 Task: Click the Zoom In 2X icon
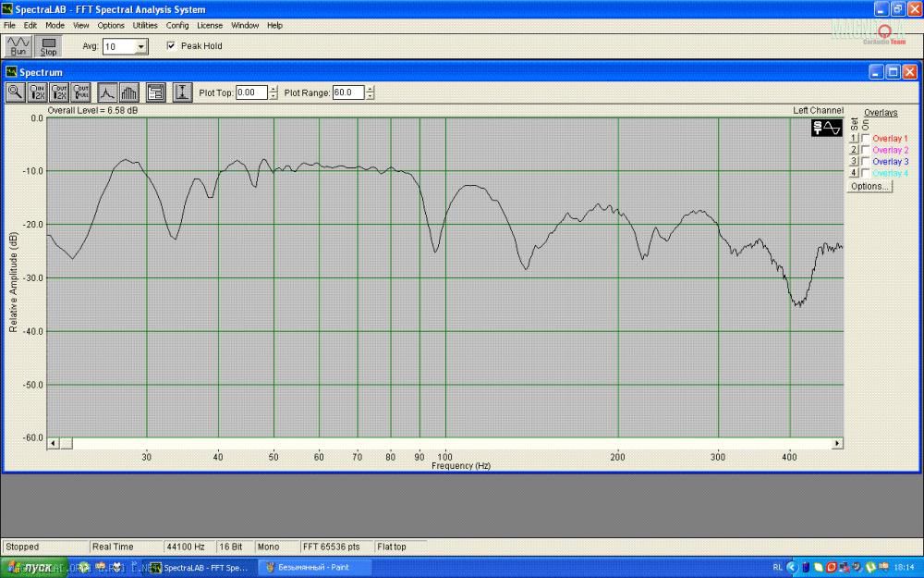pos(37,92)
